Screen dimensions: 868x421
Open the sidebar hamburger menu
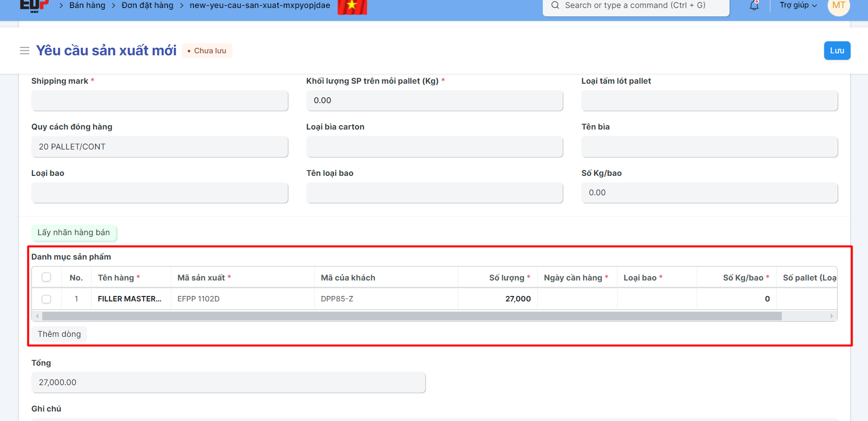tap(24, 51)
